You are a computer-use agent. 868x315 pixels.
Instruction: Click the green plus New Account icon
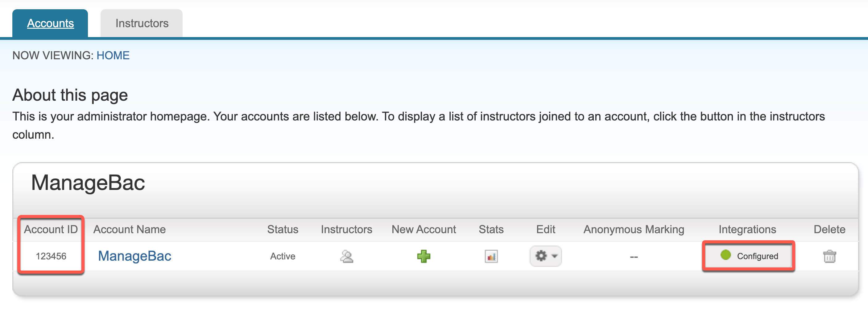point(424,256)
